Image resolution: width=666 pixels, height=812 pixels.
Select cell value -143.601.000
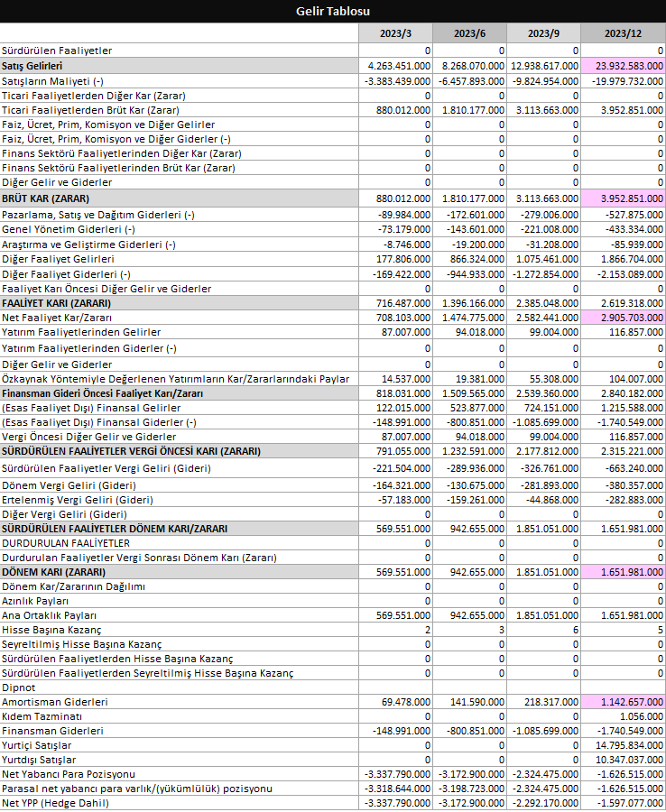470,229
